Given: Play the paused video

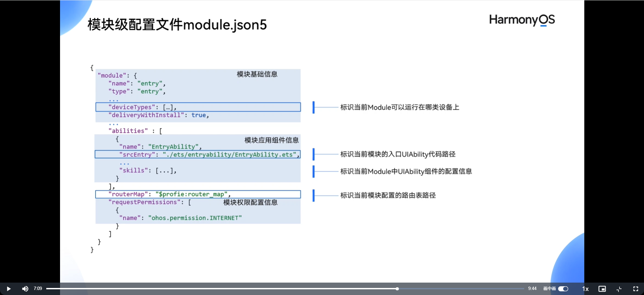Looking at the screenshot, I should pyautogui.click(x=9, y=289).
